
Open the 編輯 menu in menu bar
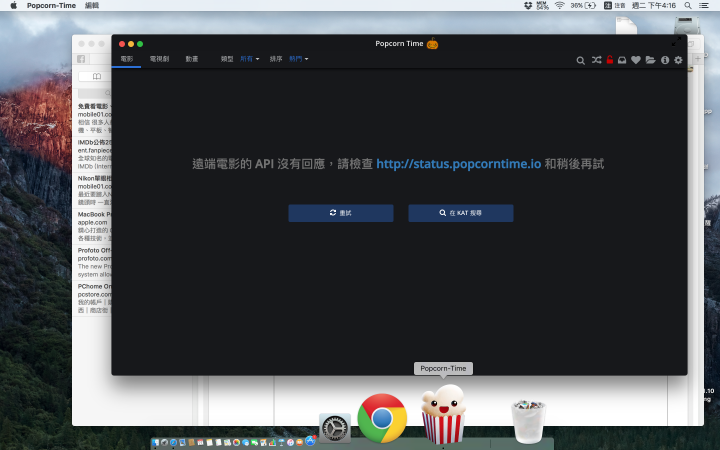point(92,6)
